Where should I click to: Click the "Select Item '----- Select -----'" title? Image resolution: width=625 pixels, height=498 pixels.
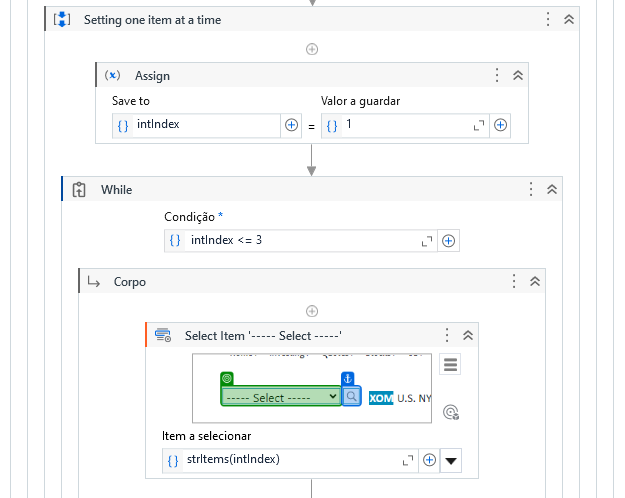263,336
